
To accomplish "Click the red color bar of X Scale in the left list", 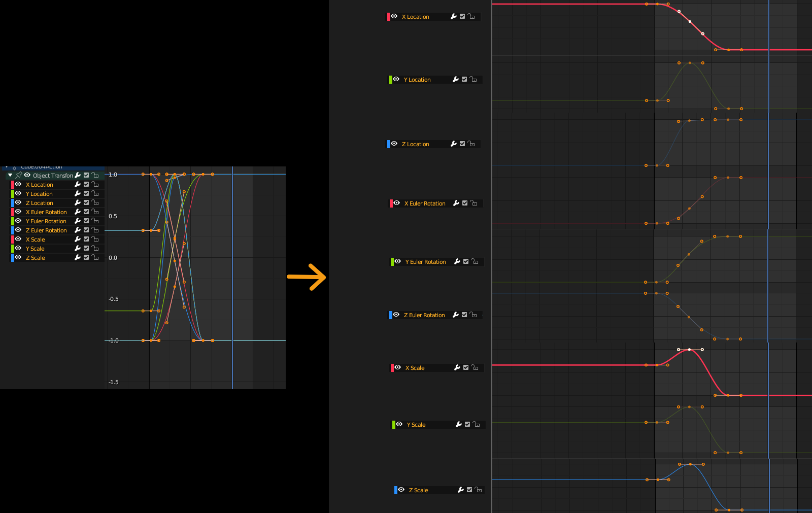I will coord(13,240).
